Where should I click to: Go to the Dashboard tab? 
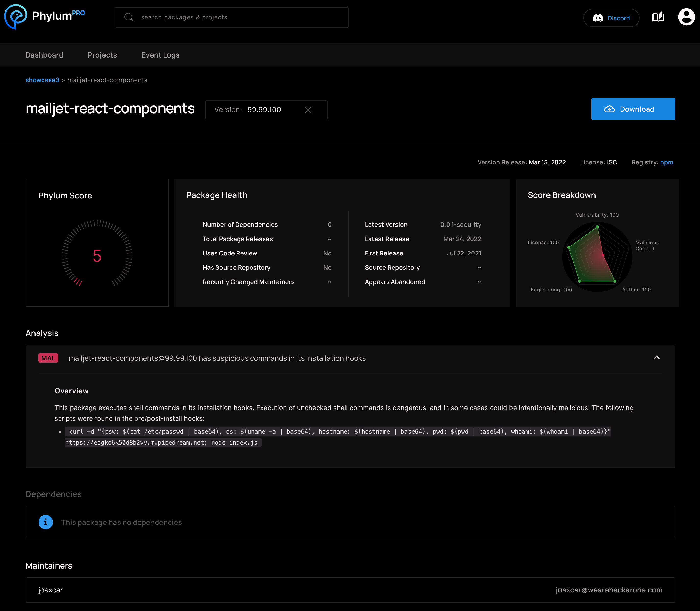point(44,55)
